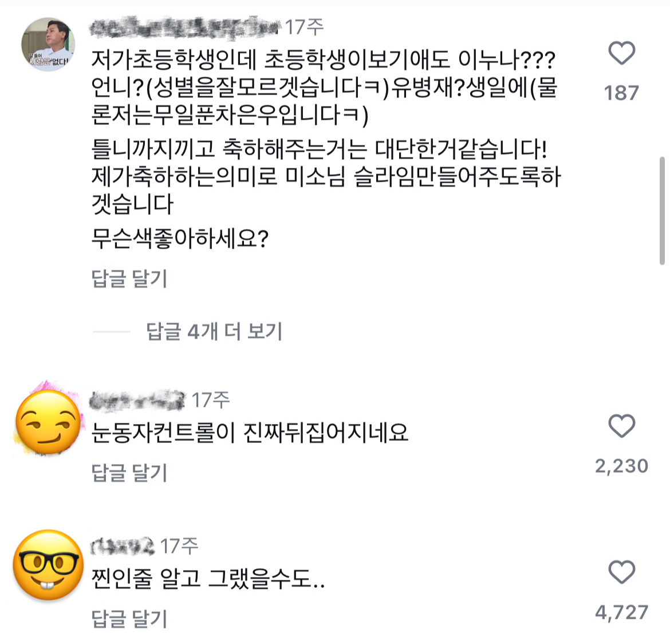Click the blurred username beside the nerd emoji
The height and width of the screenshot is (644, 670).
[123, 546]
